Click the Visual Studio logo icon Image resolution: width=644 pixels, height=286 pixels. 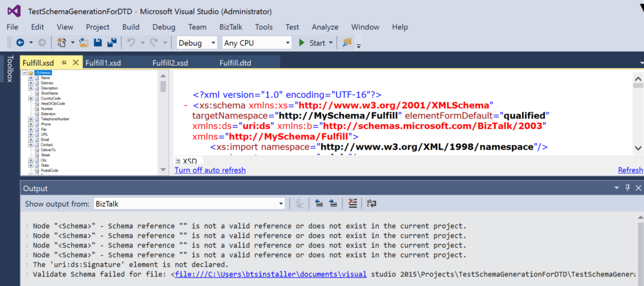click(x=14, y=11)
